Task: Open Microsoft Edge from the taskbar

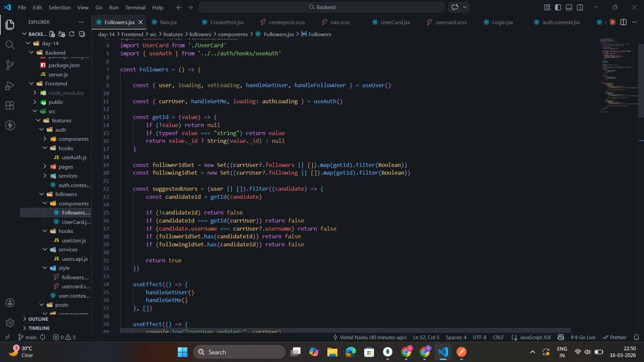Action: 350,352
